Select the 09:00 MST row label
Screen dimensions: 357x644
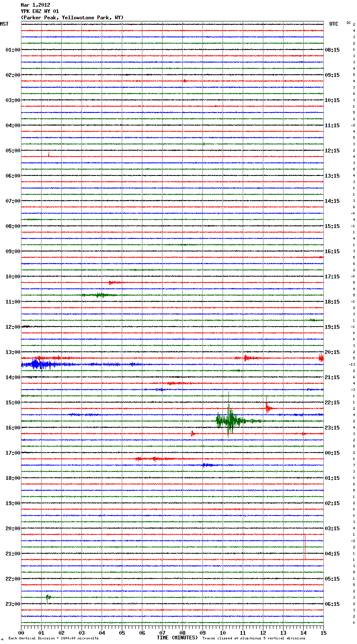click(13, 251)
